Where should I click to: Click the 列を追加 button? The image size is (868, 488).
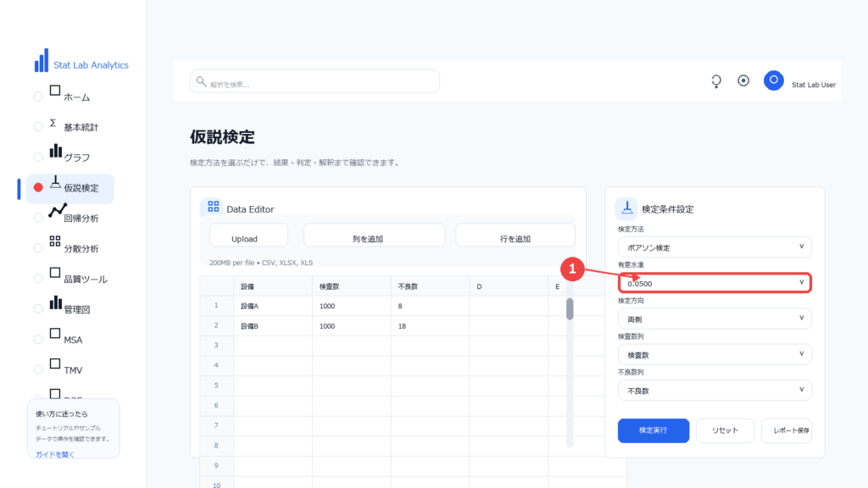tap(374, 236)
